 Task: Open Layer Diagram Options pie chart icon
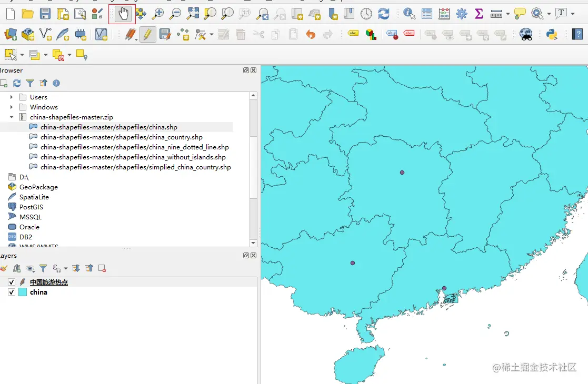coord(371,35)
